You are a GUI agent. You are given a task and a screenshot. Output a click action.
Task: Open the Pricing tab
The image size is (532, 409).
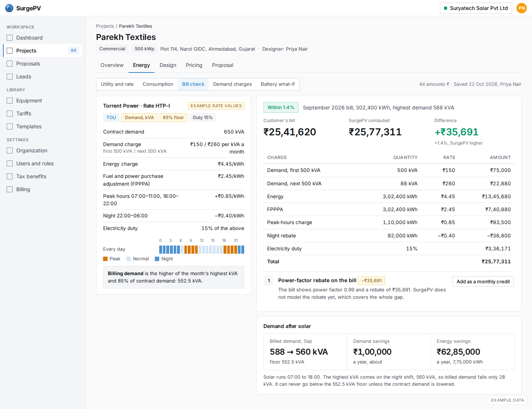(194, 65)
